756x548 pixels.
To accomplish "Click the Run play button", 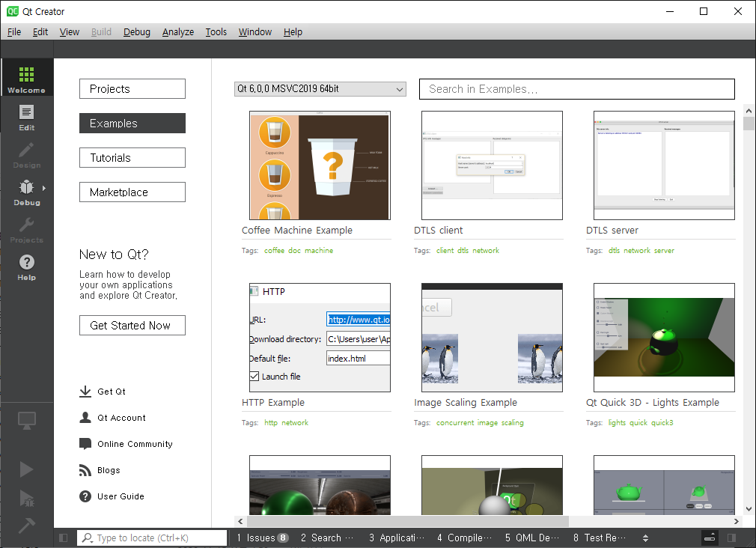I will click(26, 469).
